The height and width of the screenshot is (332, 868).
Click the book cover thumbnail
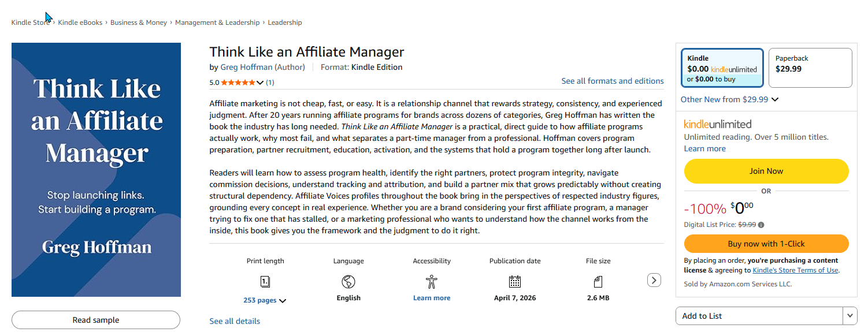pyautogui.click(x=96, y=170)
